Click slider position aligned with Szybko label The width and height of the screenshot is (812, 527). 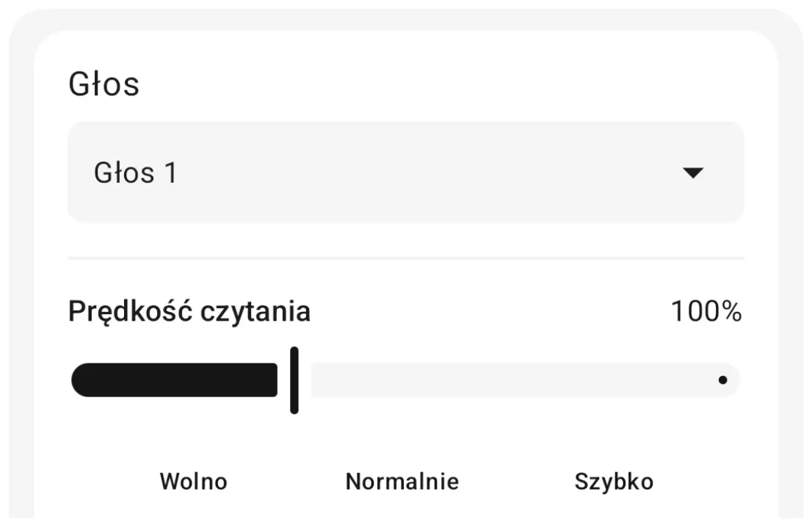614,379
